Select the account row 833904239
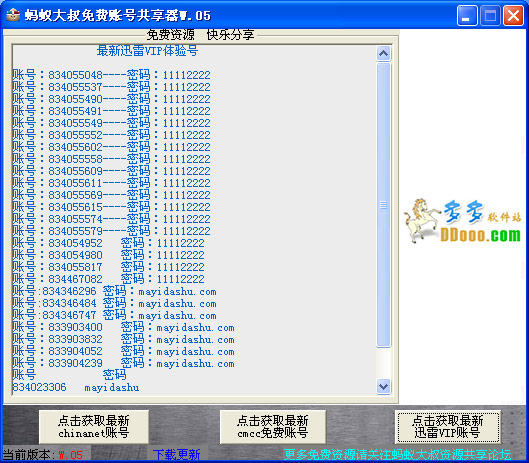Image resolution: width=529 pixels, height=463 pixels. point(123,363)
